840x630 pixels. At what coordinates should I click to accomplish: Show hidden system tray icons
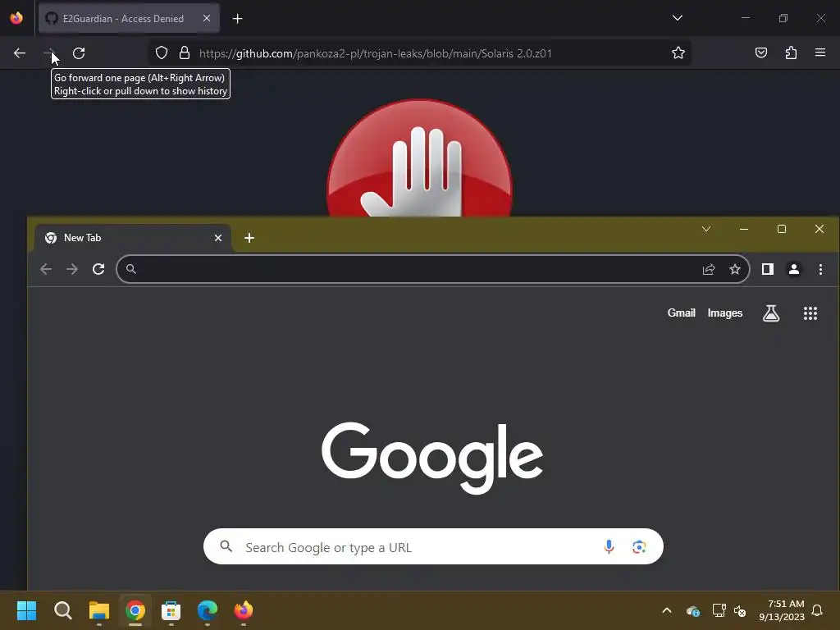pos(667,610)
